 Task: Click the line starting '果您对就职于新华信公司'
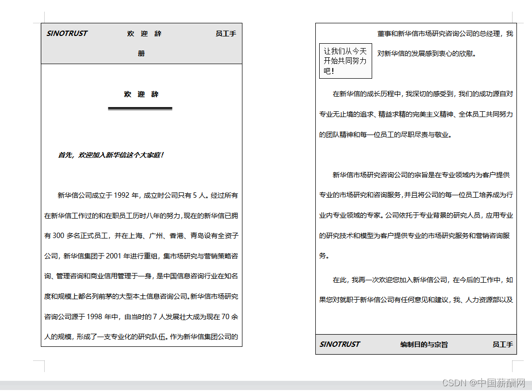click(416, 300)
